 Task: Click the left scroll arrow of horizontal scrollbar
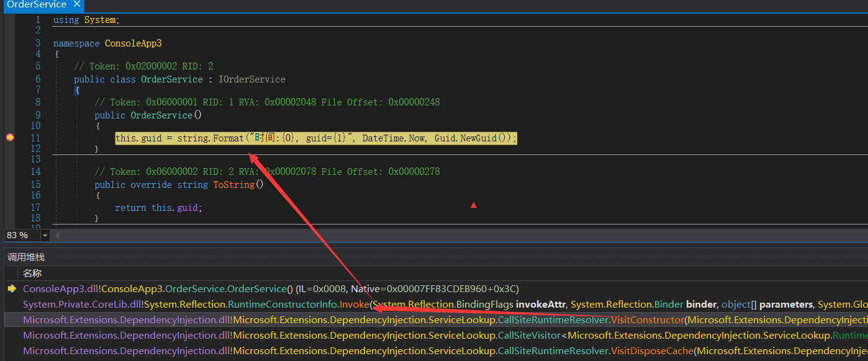tap(57, 236)
